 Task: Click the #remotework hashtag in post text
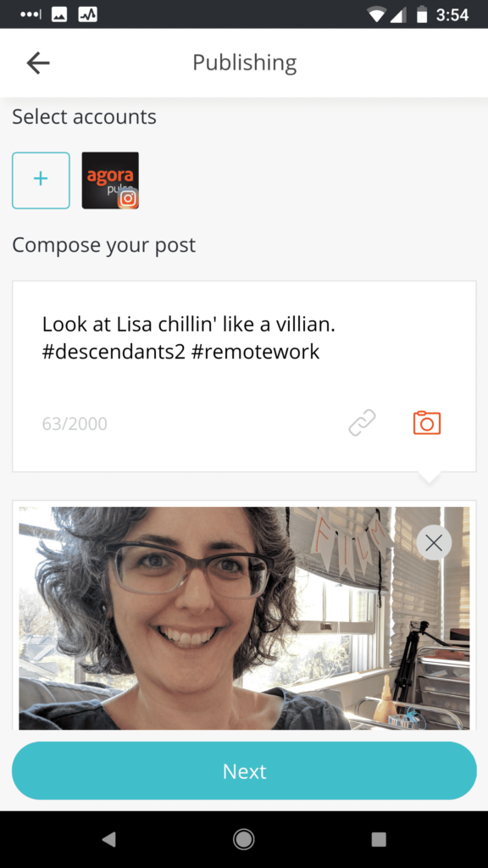(255, 352)
